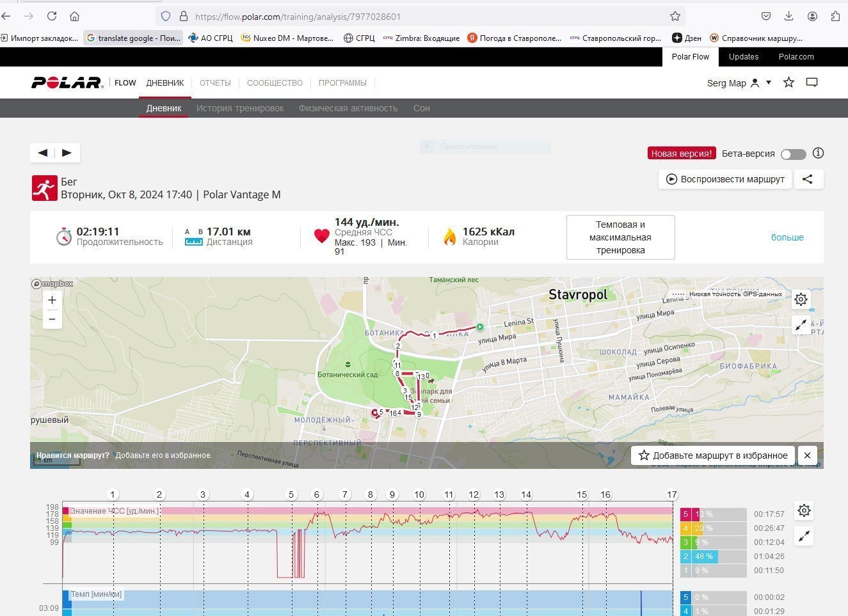Dismiss the favorite route banner with X
This screenshot has width=848, height=616.
tap(808, 455)
